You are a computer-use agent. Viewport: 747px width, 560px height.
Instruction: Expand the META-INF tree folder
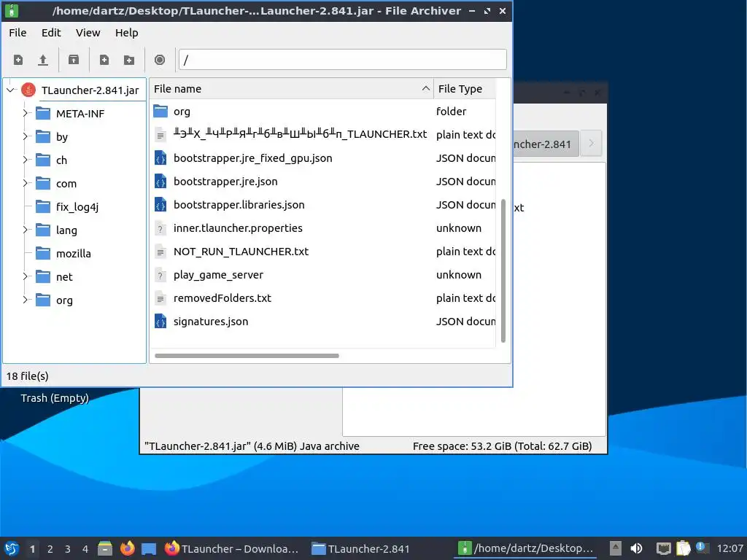[x=26, y=113]
